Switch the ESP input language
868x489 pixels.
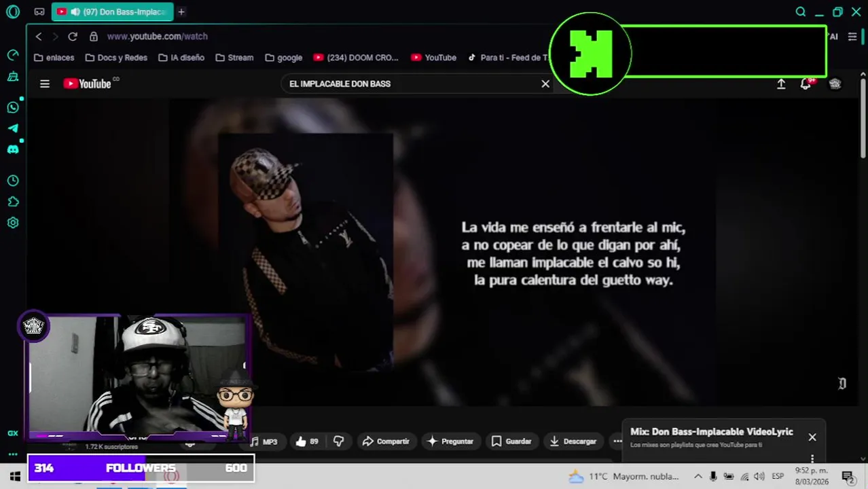(778, 477)
